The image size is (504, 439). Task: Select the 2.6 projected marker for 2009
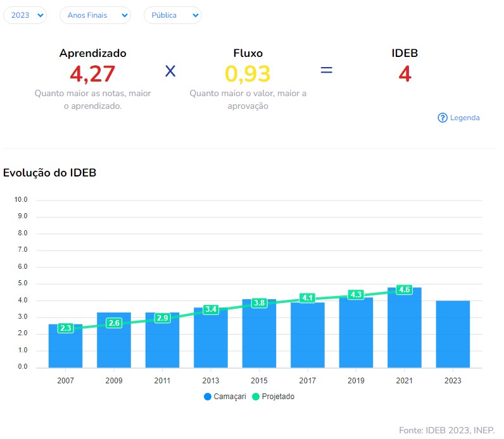(x=114, y=323)
